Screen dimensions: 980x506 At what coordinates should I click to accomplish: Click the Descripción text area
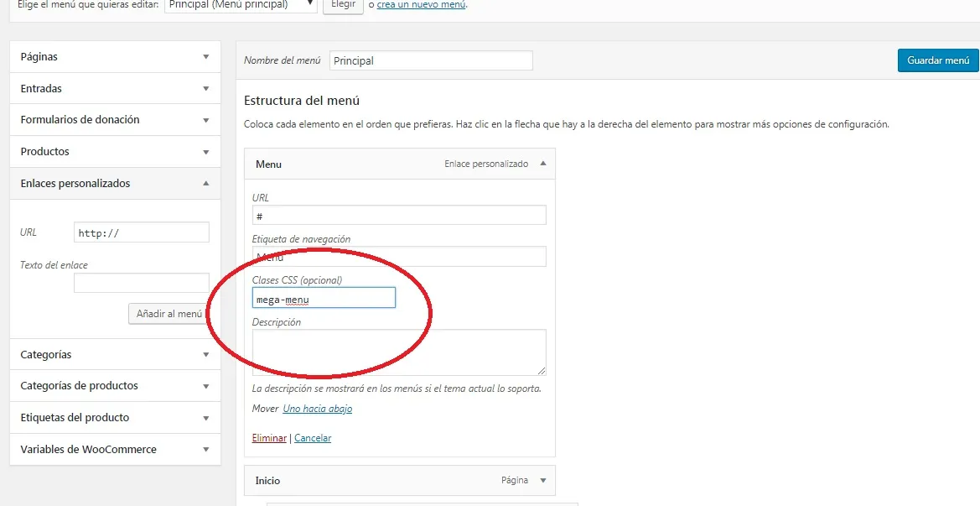398,352
